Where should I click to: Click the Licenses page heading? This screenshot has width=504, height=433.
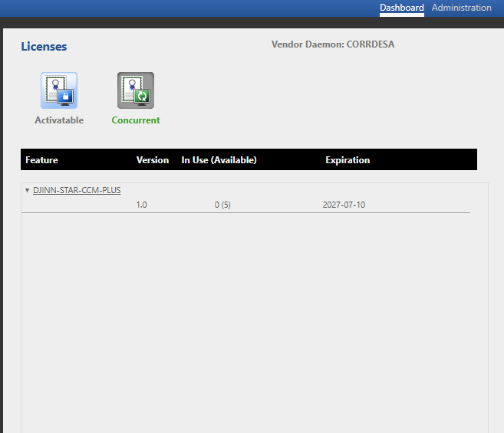44,47
